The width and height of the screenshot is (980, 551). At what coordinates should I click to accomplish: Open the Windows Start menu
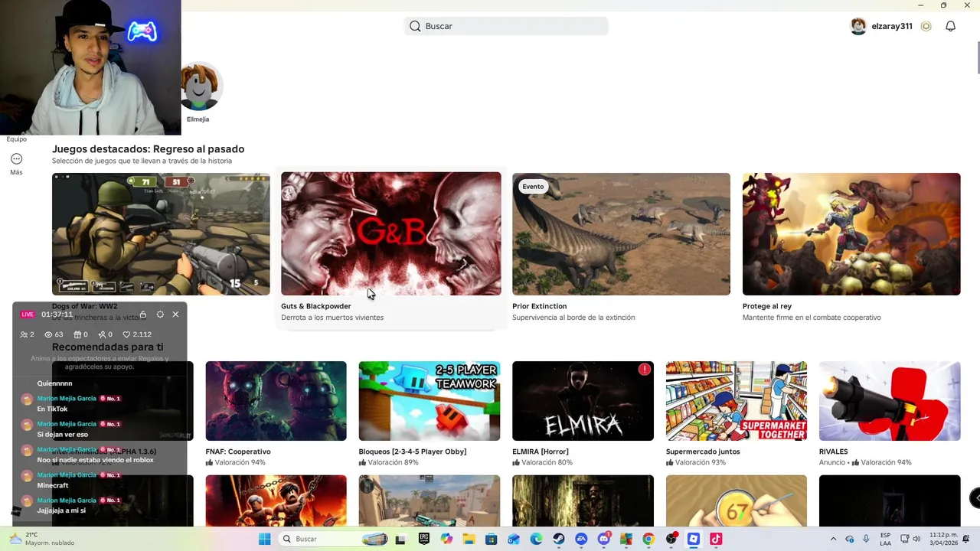click(x=264, y=539)
